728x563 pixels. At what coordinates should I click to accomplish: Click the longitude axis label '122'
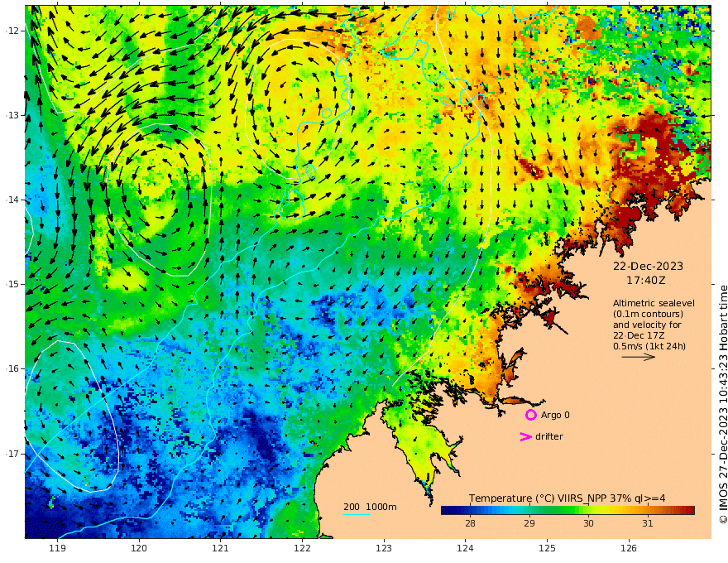[x=302, y=549]
